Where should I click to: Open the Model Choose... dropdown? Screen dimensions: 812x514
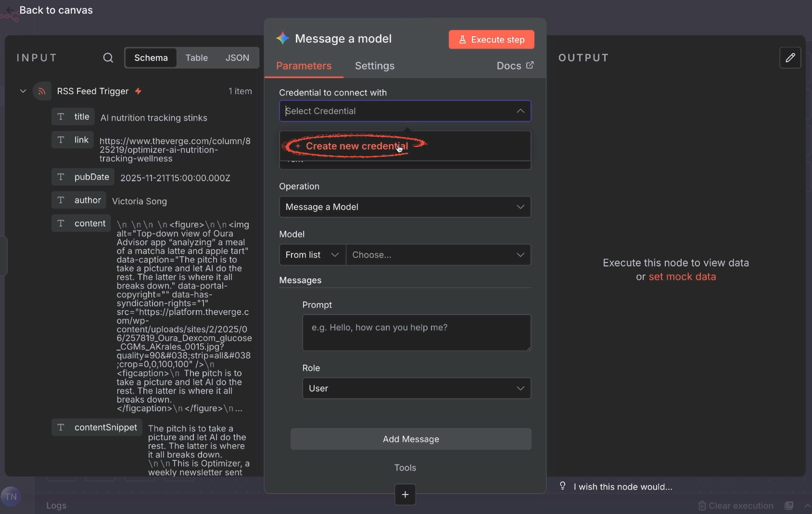tap(438, 255)
